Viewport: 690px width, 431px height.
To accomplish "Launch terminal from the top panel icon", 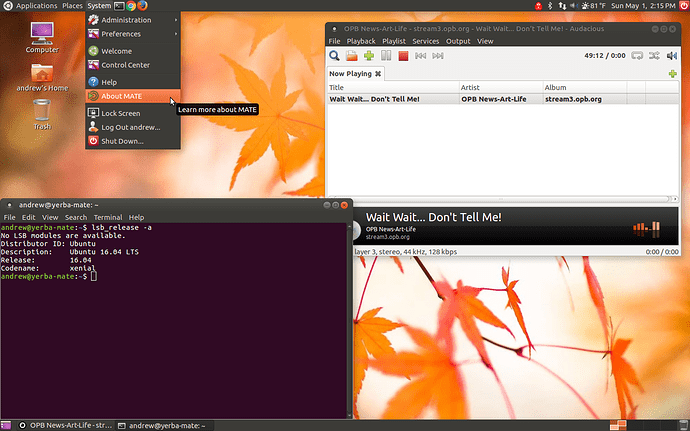I will (119, 6).
